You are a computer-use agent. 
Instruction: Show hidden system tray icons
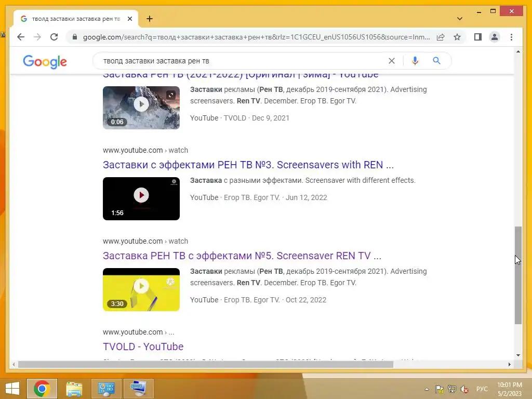pyautogui.click(x=427, y=389)
